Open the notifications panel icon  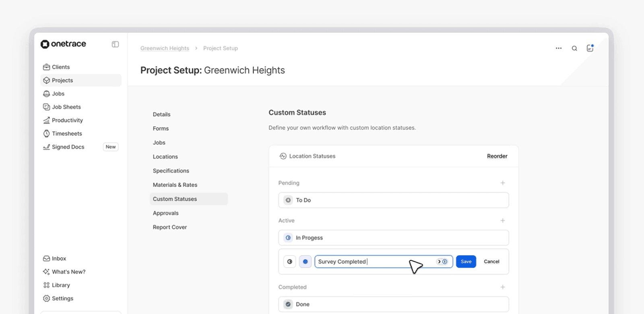[590, 48]
